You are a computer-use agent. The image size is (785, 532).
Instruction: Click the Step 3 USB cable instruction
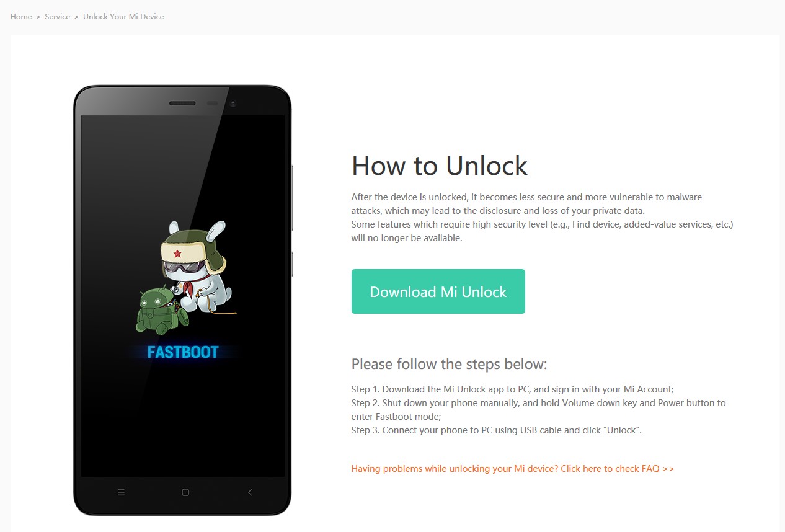[x=497, y=430]
